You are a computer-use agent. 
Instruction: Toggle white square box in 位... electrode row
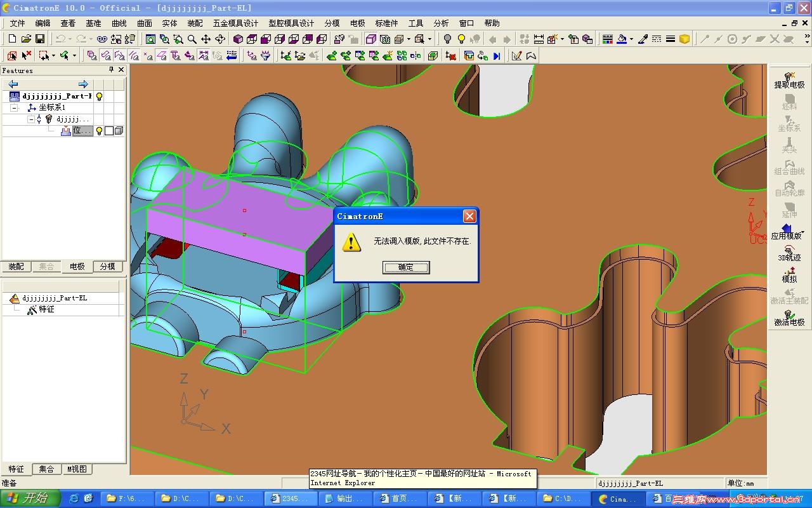[108, 131]
